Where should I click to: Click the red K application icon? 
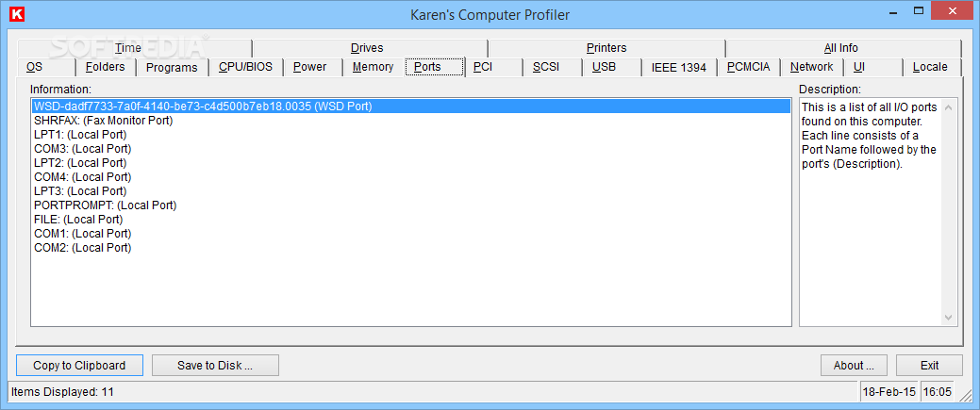[x=18, y=14]
